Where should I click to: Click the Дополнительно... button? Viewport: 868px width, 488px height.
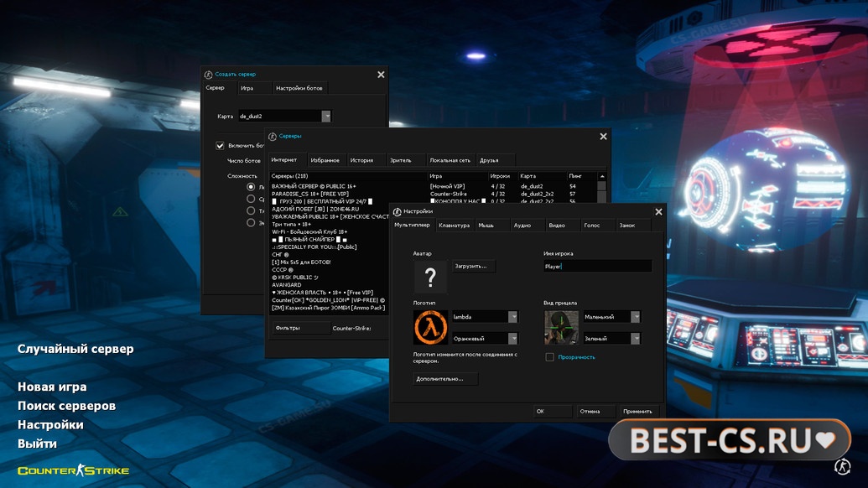click(445, 379)
